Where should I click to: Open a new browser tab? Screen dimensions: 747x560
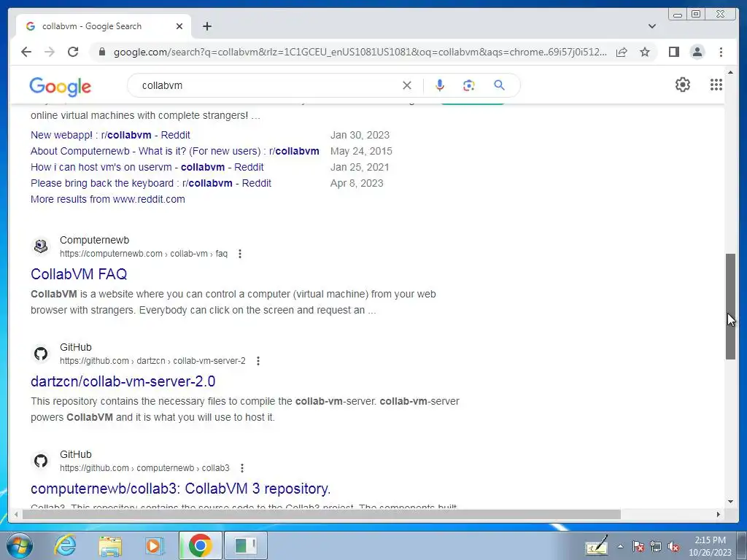click(206, 26)
